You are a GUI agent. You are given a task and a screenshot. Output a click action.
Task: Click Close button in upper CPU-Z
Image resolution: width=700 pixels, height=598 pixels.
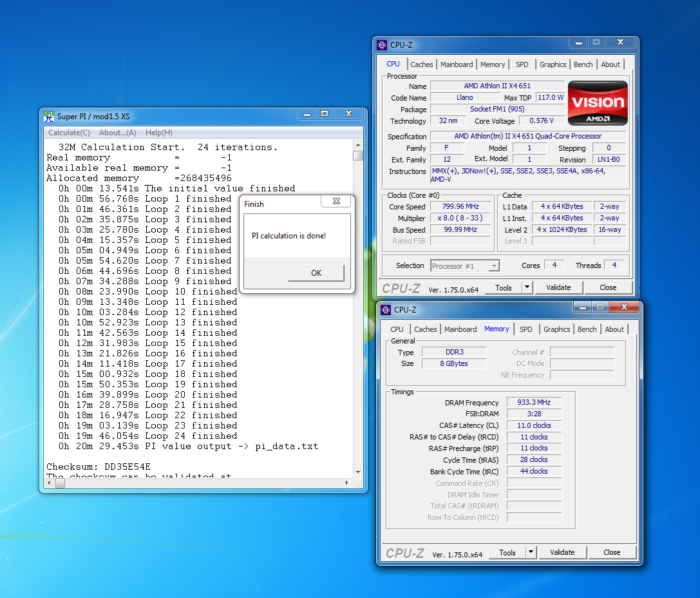click(607, 287)
